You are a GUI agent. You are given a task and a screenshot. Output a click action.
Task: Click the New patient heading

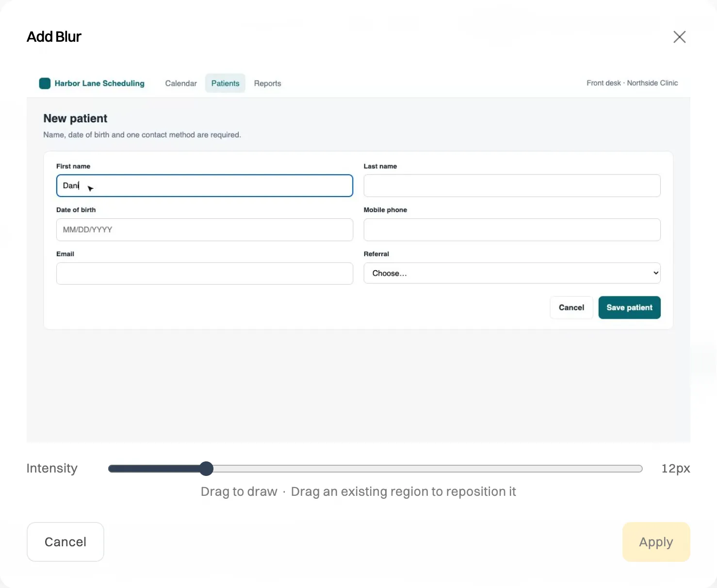pos(75,118)
